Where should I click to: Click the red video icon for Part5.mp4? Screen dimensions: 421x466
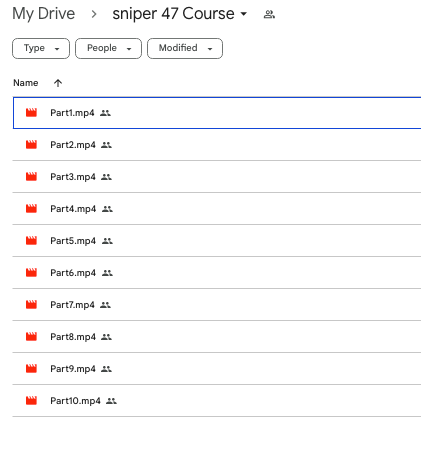(x=31, y=241)
